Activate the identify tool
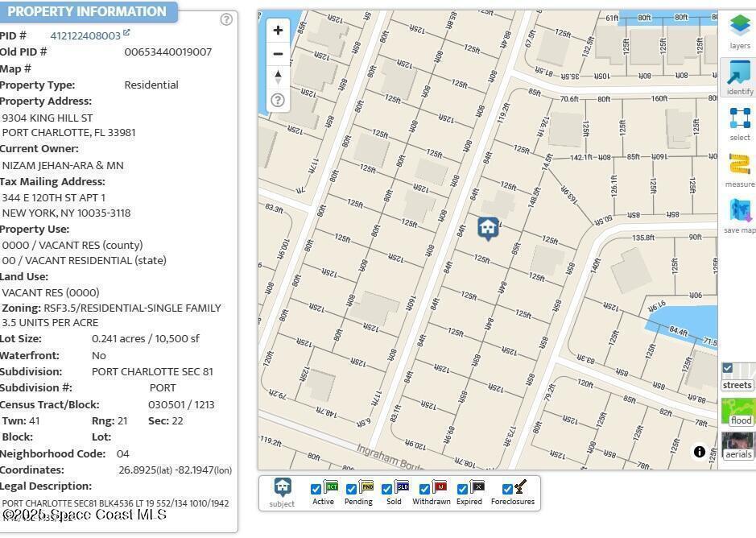Screen dimensions: 756x538 (739, 77)
